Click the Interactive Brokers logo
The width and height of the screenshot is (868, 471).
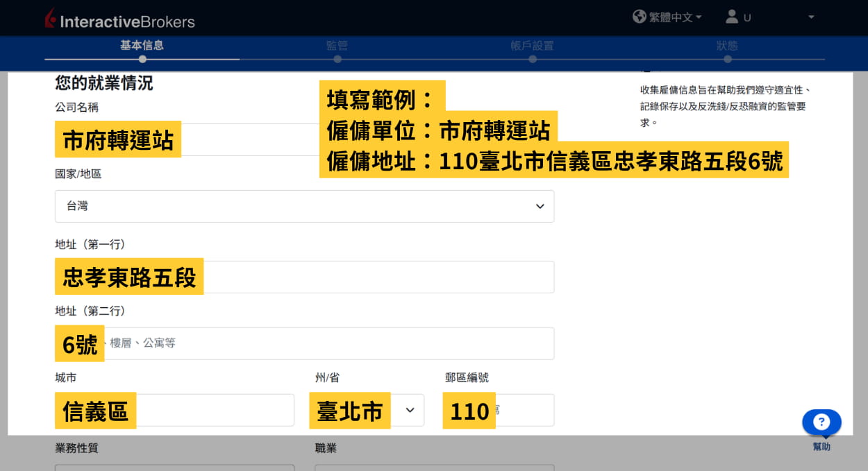pyautogui.click(x=119, y=19)
